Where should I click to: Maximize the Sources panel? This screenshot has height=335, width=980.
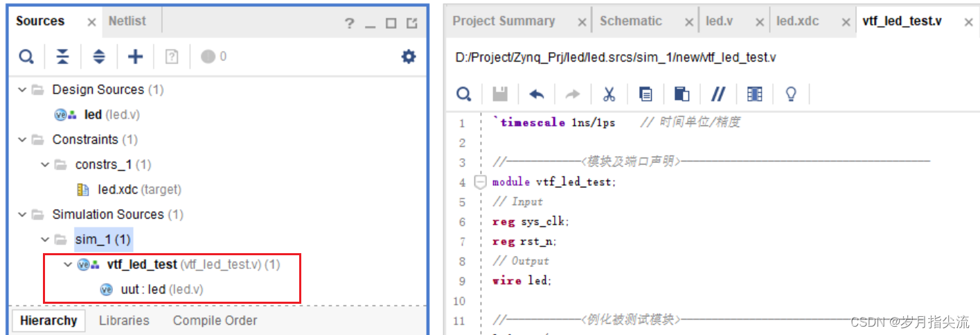click(391, 24)
